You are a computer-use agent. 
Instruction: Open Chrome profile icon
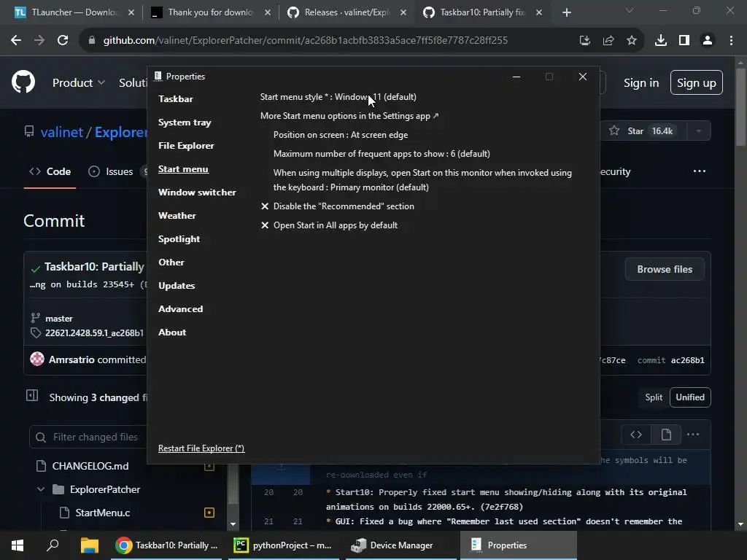[x=708, y=41]
